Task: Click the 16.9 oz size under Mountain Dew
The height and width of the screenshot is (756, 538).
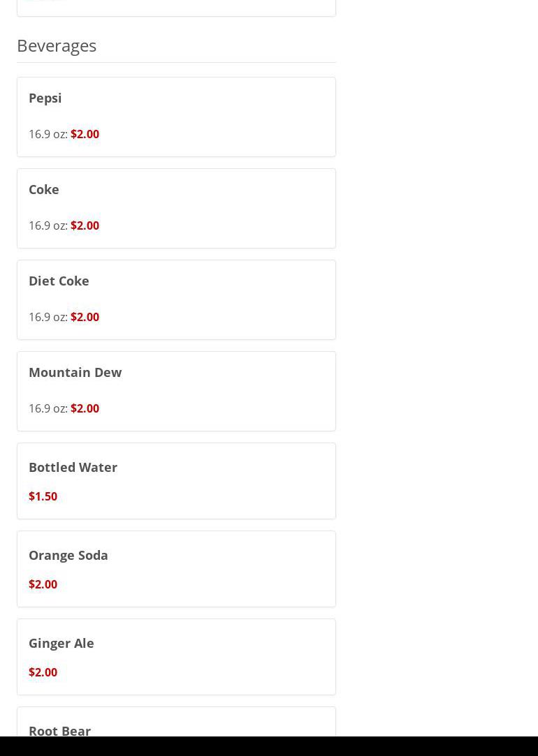Action: tap(48, 408)
